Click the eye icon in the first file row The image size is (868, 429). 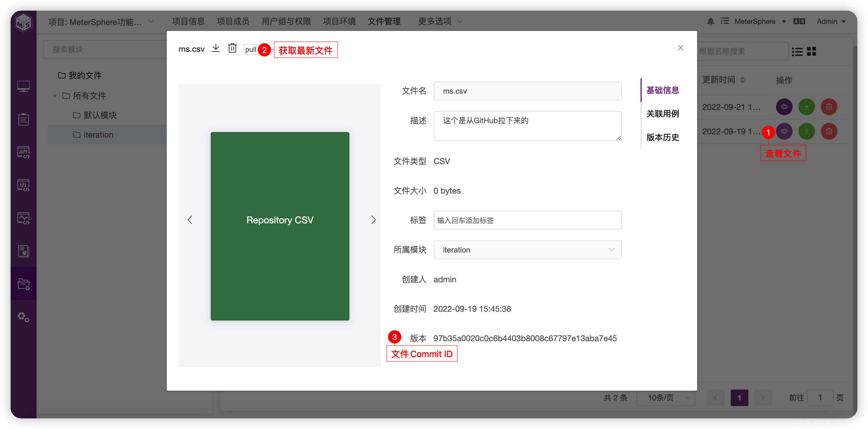pos(784,107)
